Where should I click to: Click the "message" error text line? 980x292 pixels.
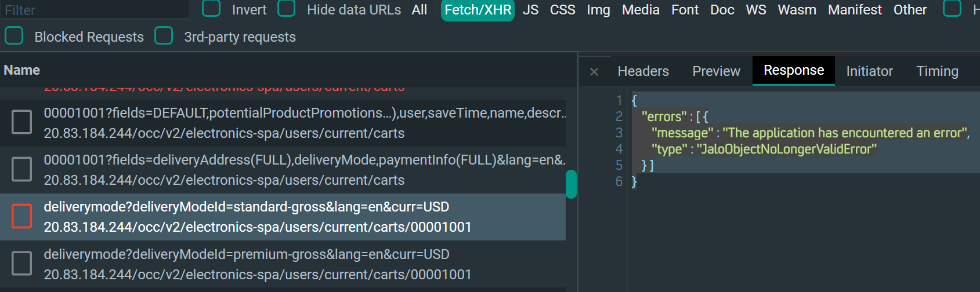[x=811, y=133]
